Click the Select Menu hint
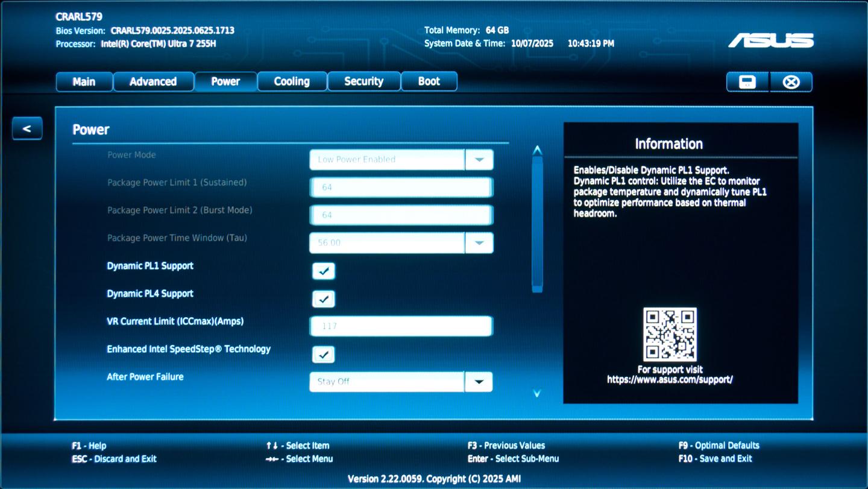This screenshot has height=489, width=868. point(299,459)
